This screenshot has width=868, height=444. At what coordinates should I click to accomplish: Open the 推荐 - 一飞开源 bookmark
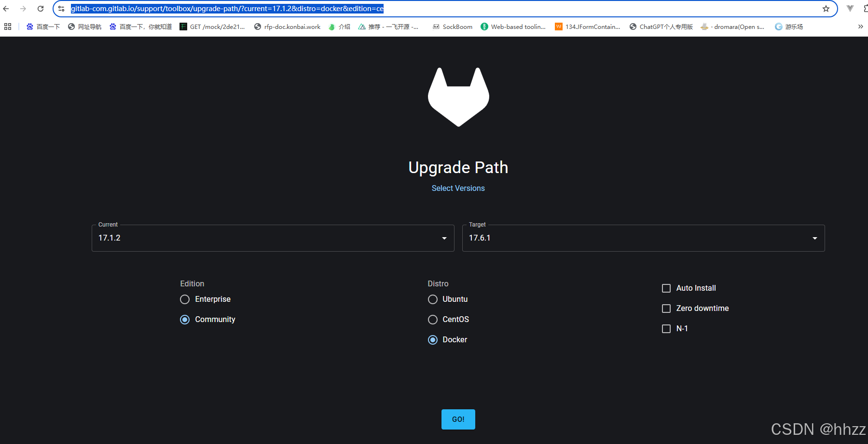click(388, 27)
